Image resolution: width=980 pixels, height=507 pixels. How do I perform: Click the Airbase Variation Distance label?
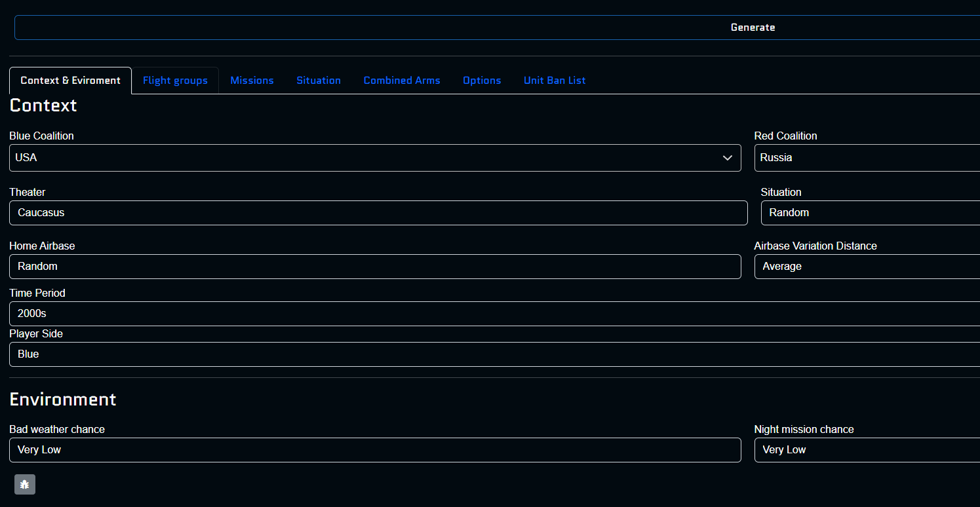815,246
